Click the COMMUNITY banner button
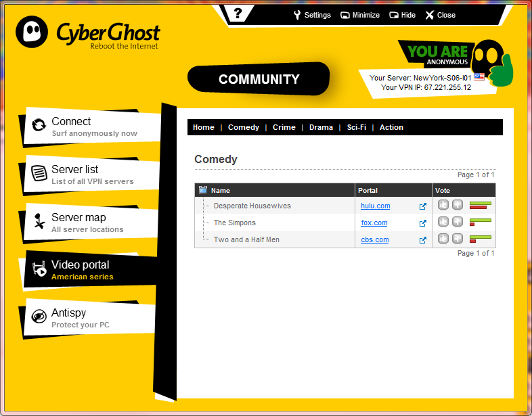 (259, 79)
